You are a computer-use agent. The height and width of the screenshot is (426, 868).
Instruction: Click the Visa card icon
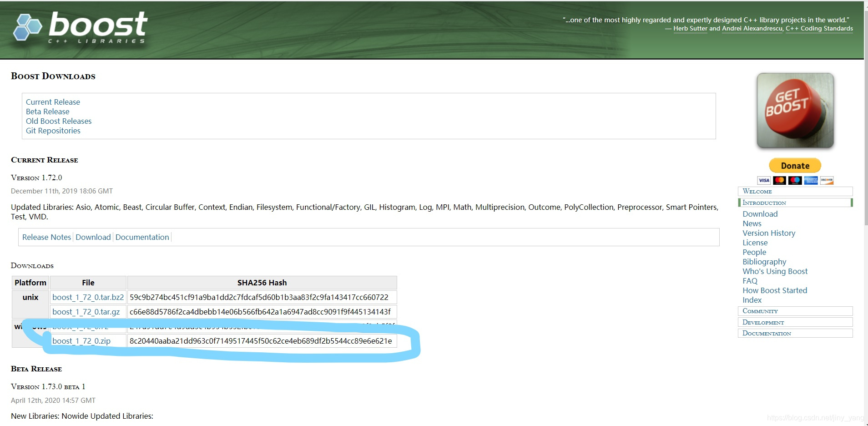tap(764, 180)
